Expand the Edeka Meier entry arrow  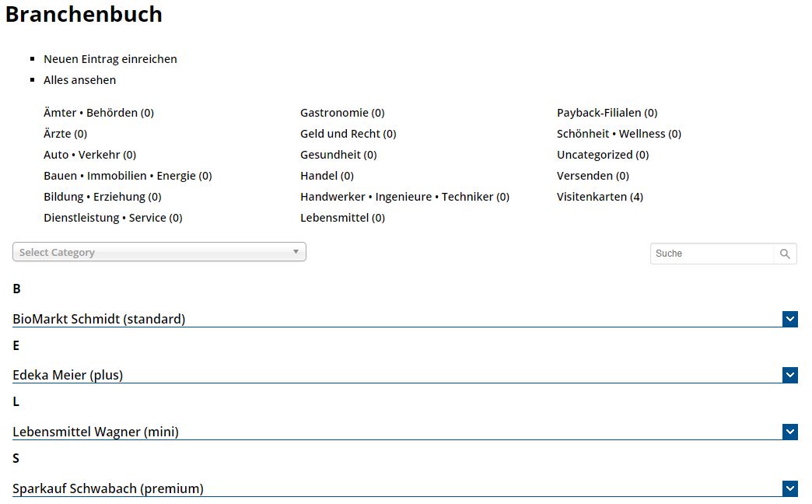pos(790,375)
